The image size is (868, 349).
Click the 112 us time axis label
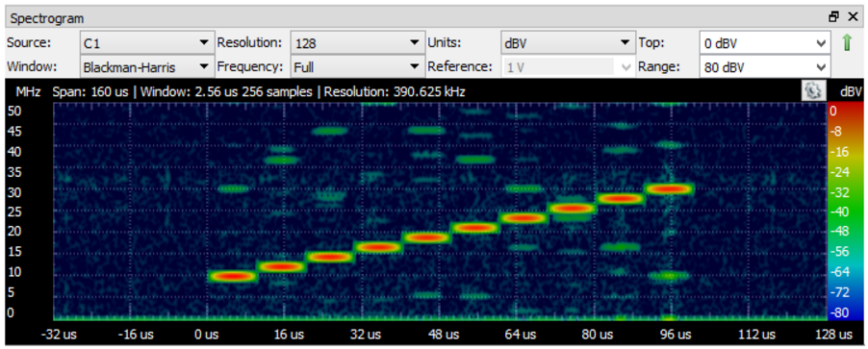[755, 335]
